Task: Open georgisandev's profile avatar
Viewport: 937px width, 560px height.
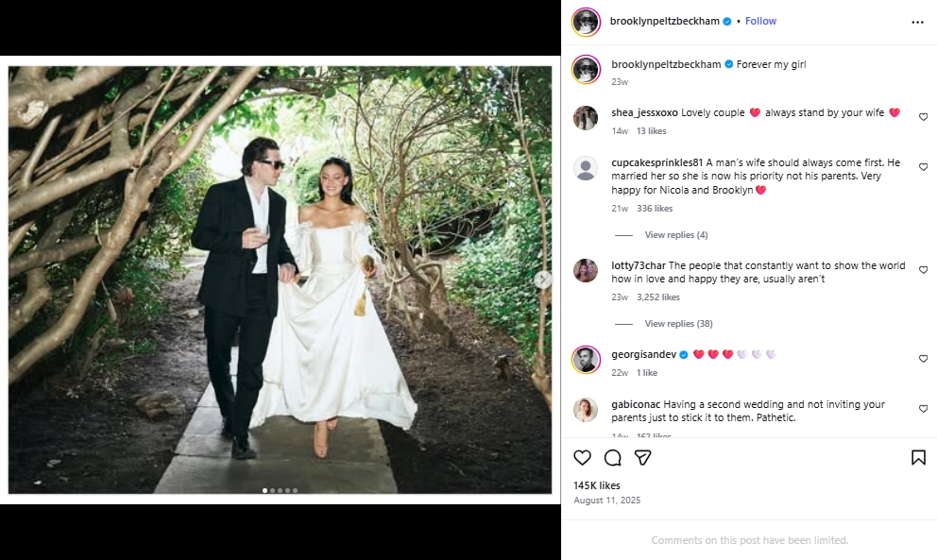Action: (586, 360)
